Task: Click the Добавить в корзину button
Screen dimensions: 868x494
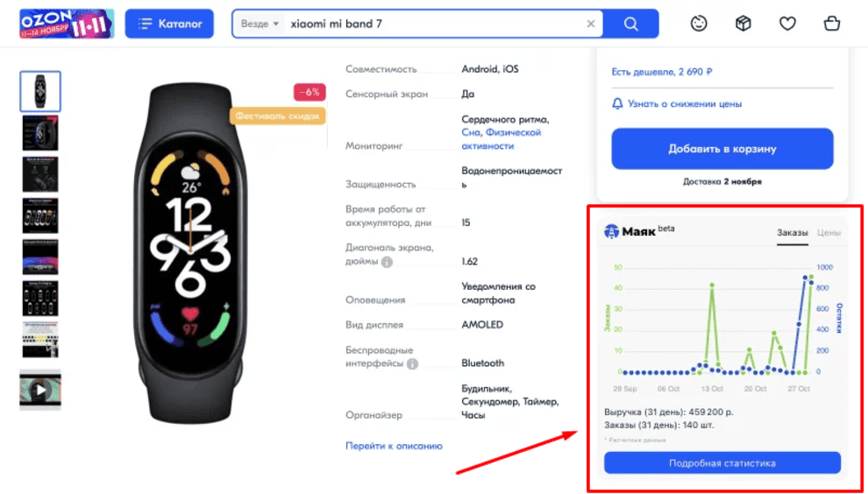Action: 722,149
